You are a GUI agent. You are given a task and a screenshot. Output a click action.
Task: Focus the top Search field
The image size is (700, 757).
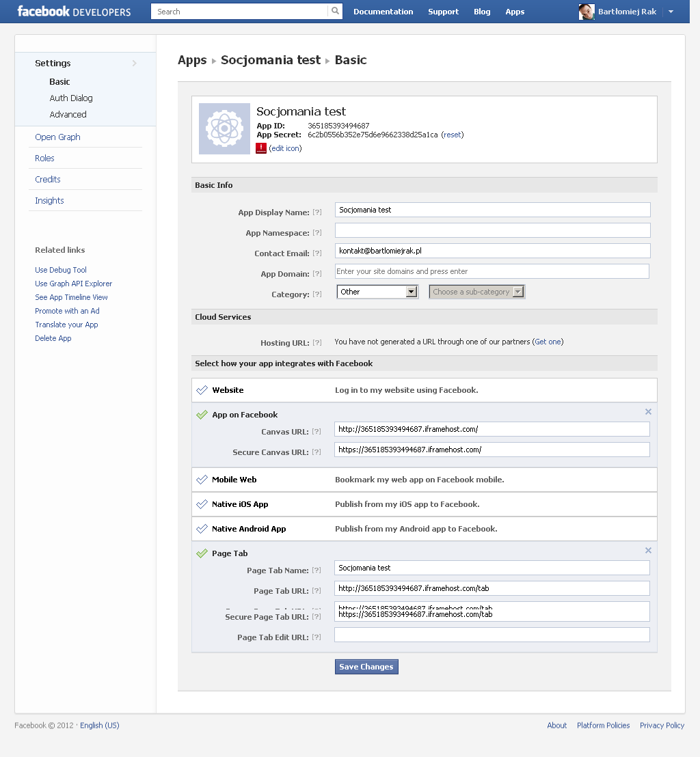[x=239, y=12]
